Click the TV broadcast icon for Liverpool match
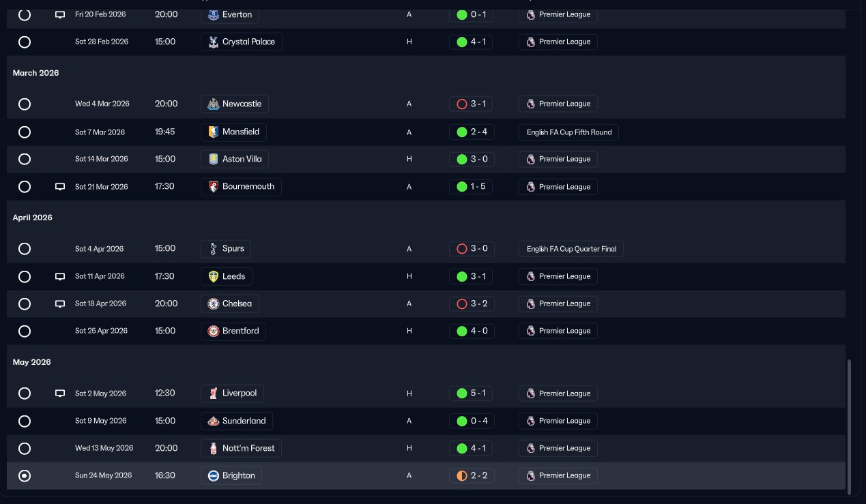 point(60,394)
